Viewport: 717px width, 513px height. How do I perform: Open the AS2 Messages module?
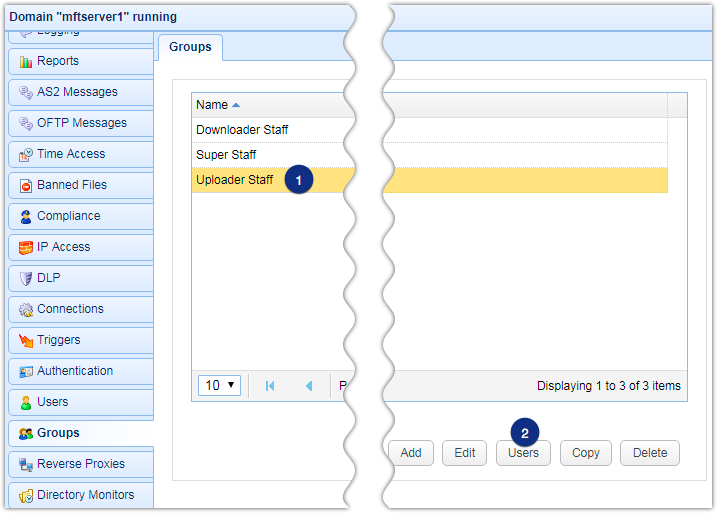pos(80,92)
